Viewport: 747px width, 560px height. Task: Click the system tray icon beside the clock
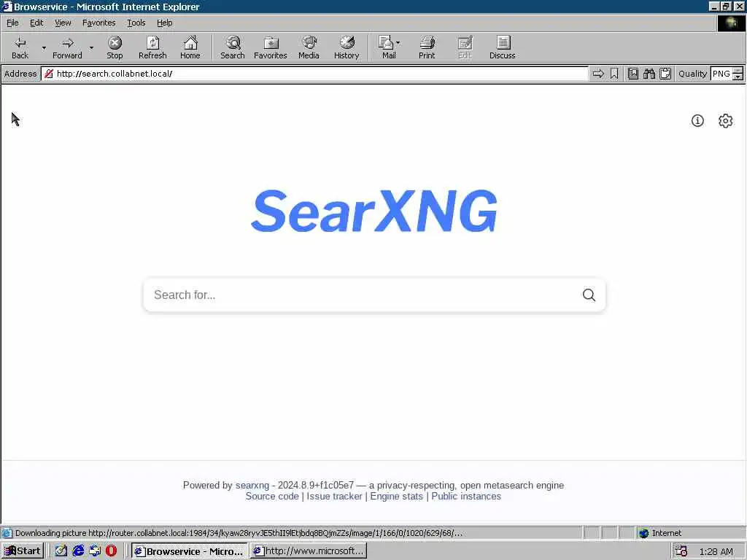pos(681,551)
